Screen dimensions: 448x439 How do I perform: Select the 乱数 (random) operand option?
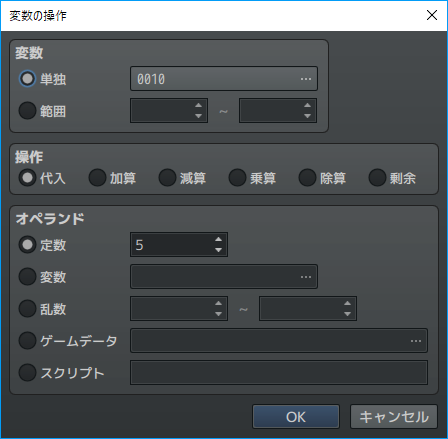27,309
